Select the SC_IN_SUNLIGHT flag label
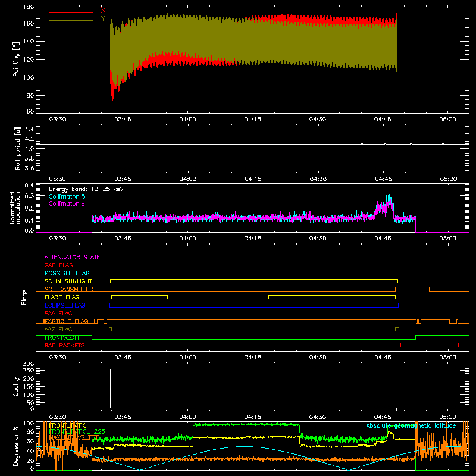 (68, 281)
